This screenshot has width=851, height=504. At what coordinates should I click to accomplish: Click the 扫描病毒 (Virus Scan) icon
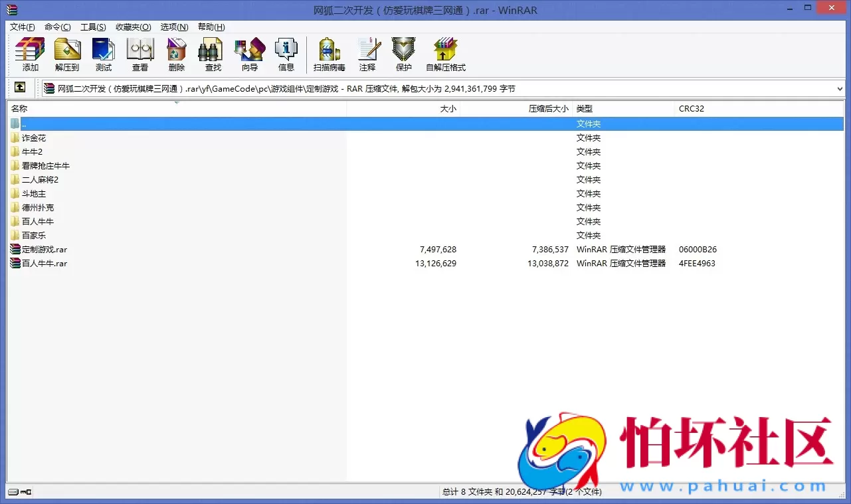coord(328,54)
